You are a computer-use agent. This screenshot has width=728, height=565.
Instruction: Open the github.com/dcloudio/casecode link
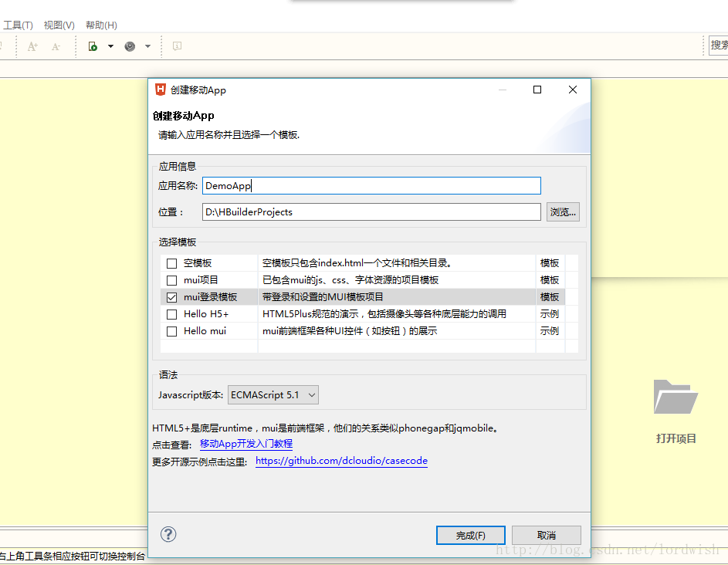pyautogui.click(x=341, y=461)
